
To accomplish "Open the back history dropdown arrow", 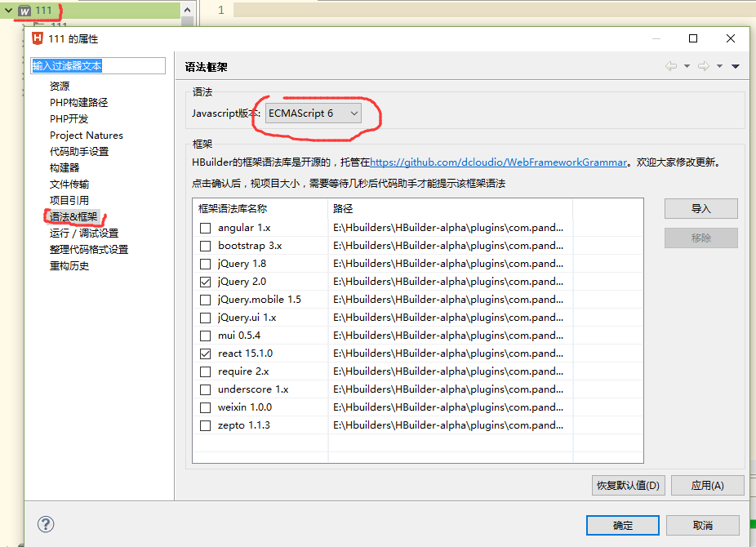I will coord(687,66).
